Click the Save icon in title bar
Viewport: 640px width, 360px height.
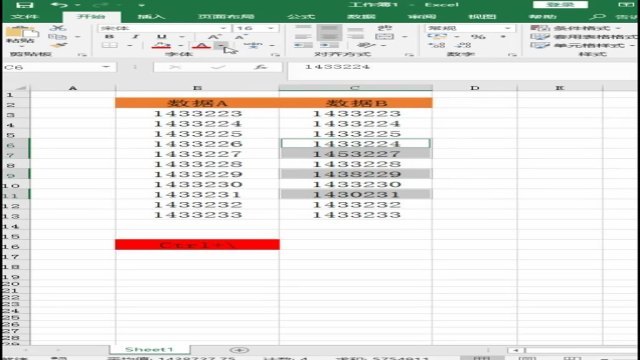[x=25, y=5]
